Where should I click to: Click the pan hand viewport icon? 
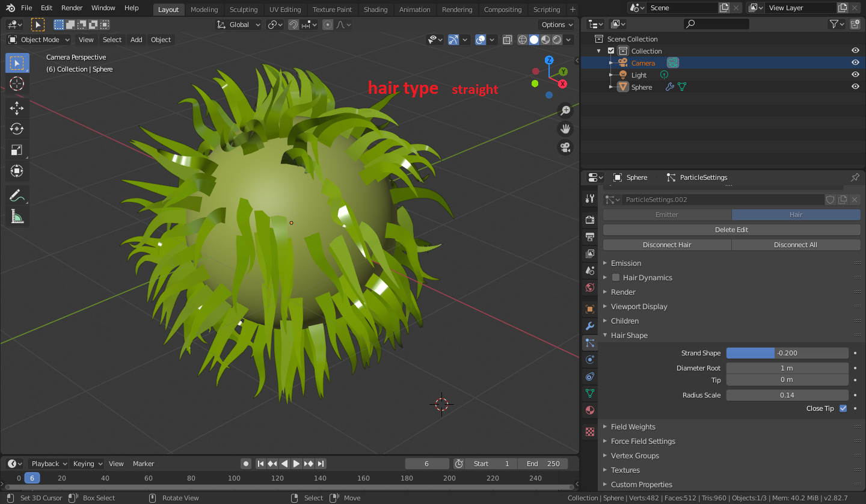coord(565,129)
